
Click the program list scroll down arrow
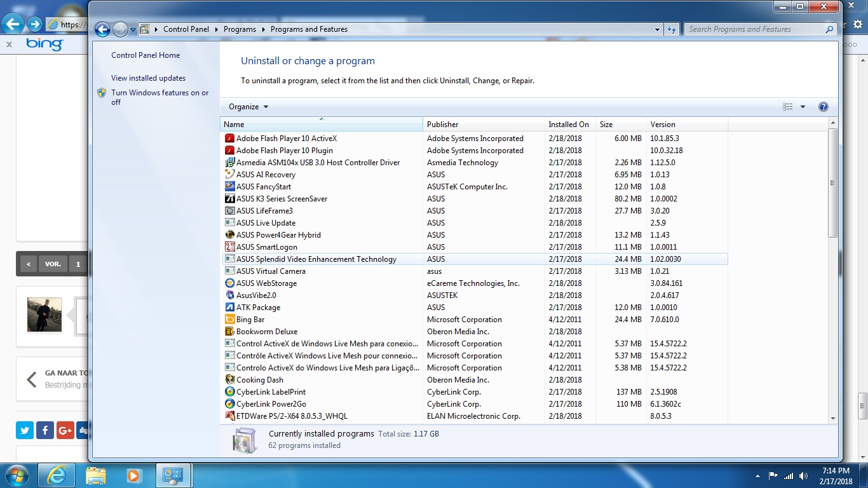833,418
